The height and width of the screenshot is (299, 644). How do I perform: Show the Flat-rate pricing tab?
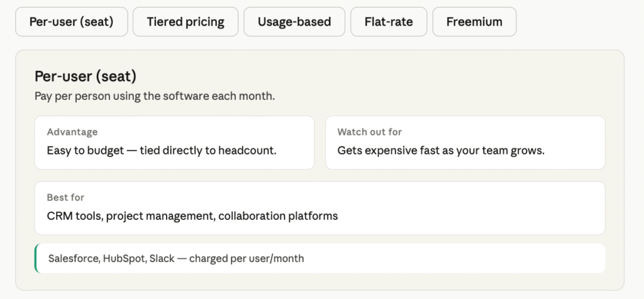pyautogui.click(x=389, y=22)
